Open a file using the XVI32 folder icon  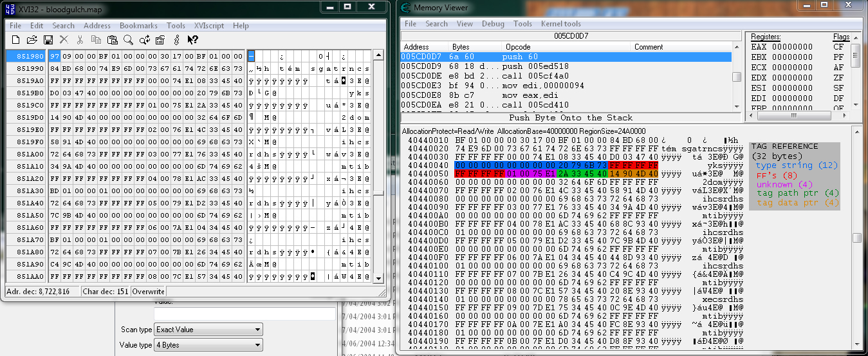click(x=32, y=40)
